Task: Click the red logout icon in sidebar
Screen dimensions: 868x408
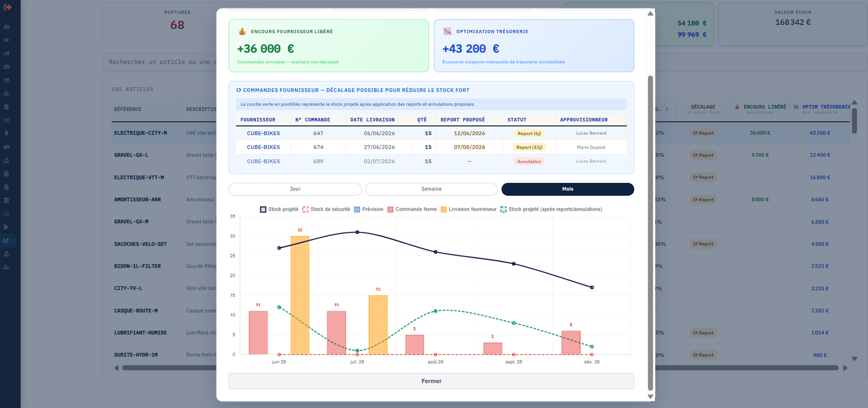Action: pyautogui.click(x=8, y=7)
